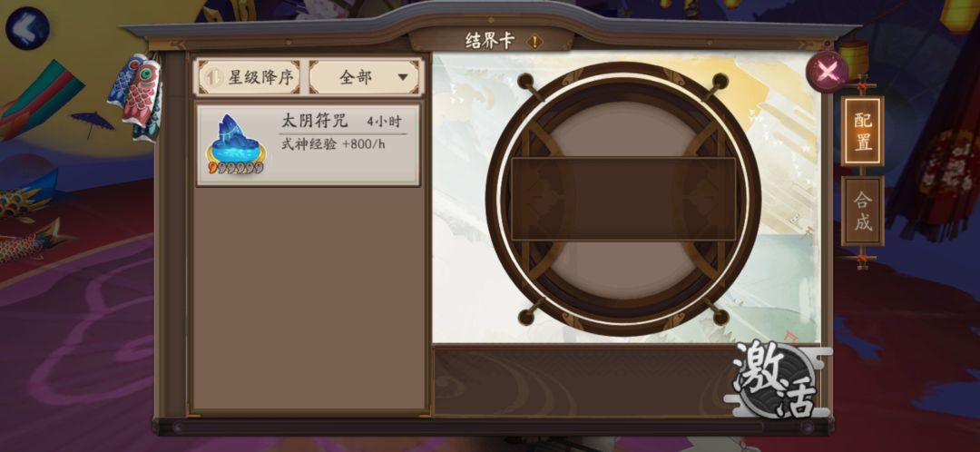Switch to the 配置 tab
The image size is (980, 452).
pyautogui.click(x=863, y=132)
